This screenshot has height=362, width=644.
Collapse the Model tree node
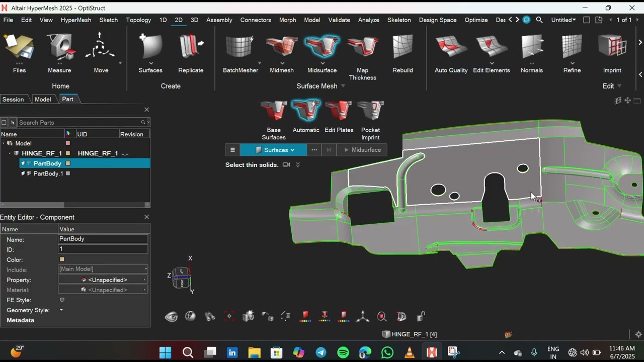(4, 143)
